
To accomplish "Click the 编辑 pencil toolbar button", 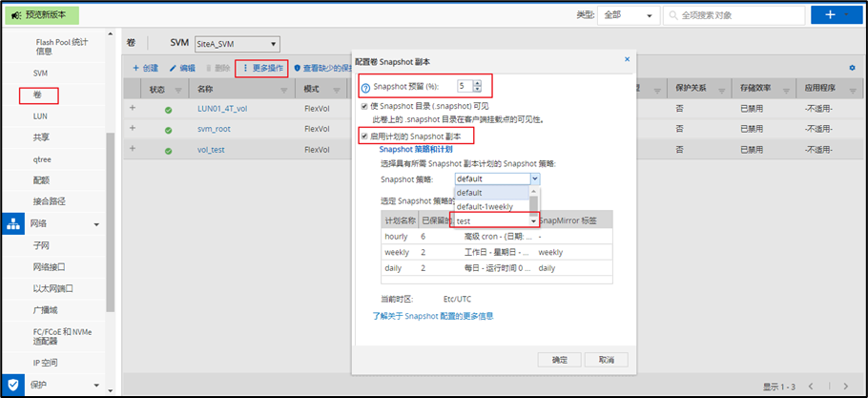I will coord(182,69).
